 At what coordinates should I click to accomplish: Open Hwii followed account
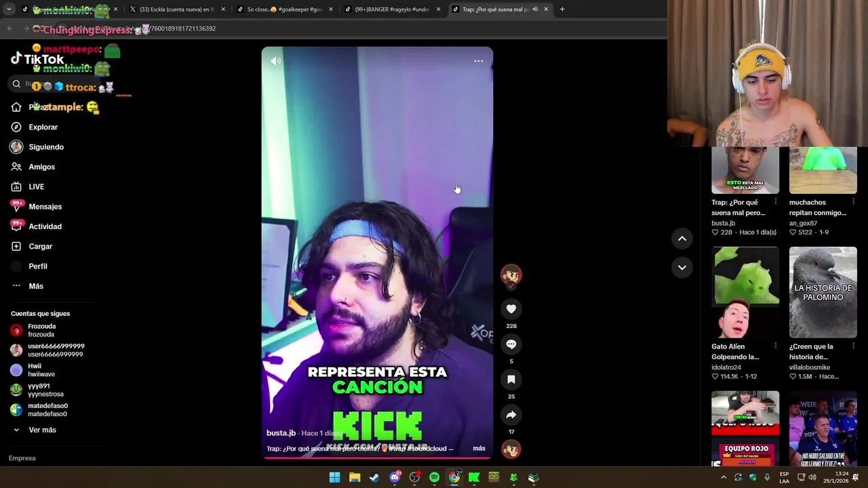click(33, 370)
